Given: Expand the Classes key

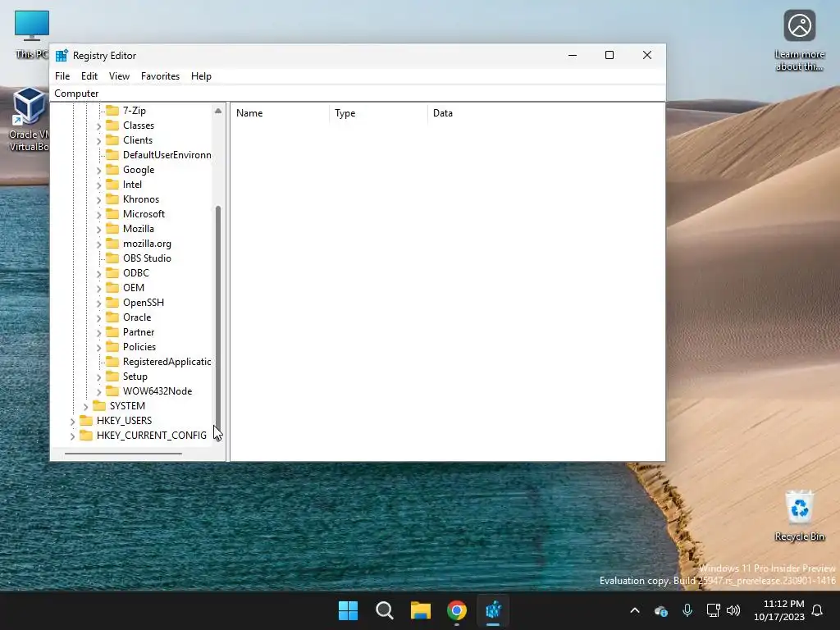Looking at the screenshot, I should point(98,126).
